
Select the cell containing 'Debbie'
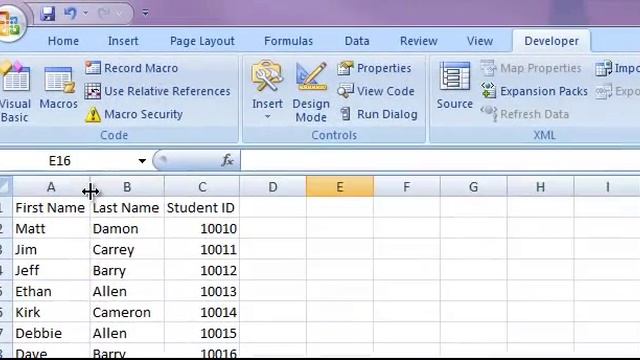[x=51, y=333]
